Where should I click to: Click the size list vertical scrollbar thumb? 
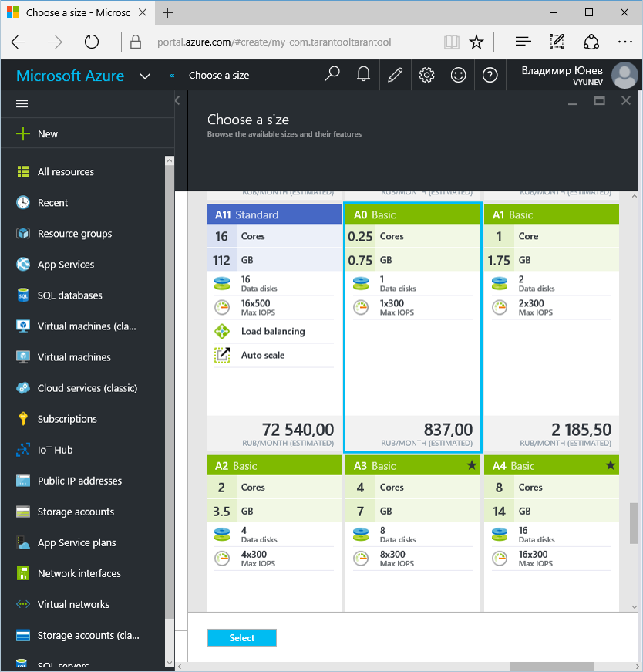(x=634, y=523)
